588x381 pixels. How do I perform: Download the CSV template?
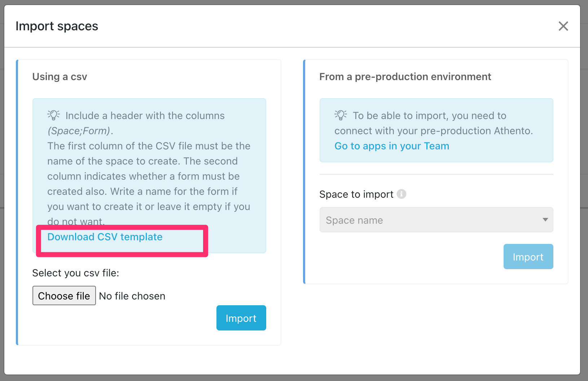(x=105, y=237)
